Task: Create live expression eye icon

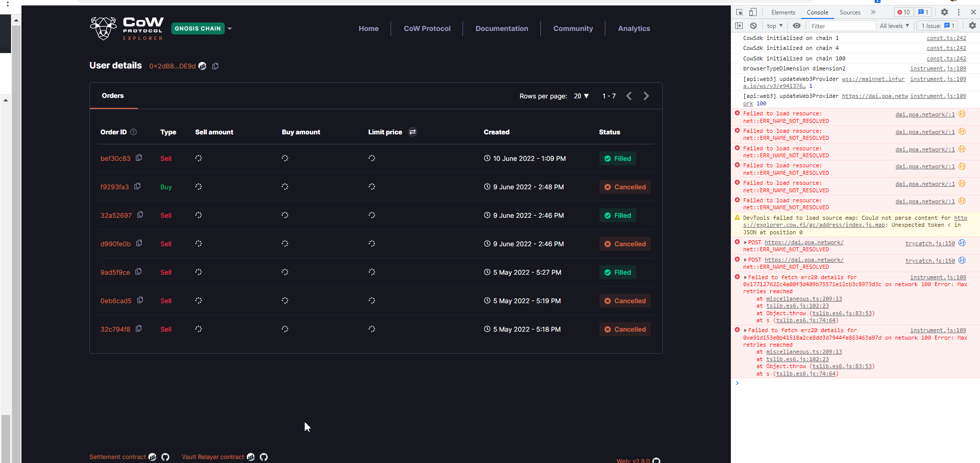Action: click(797, 25)
